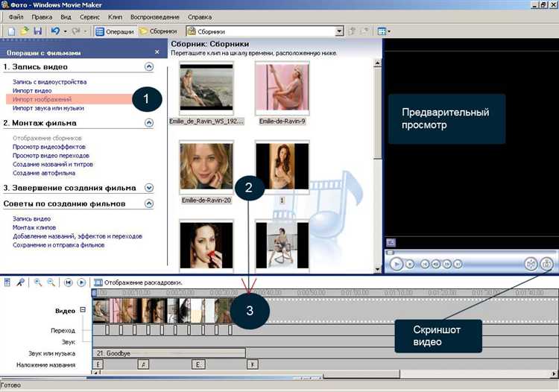Image resolution: width=559 pixels, height=392 pixels.
Task: Click the Импорт видео link
Action: tap(32, 90)
